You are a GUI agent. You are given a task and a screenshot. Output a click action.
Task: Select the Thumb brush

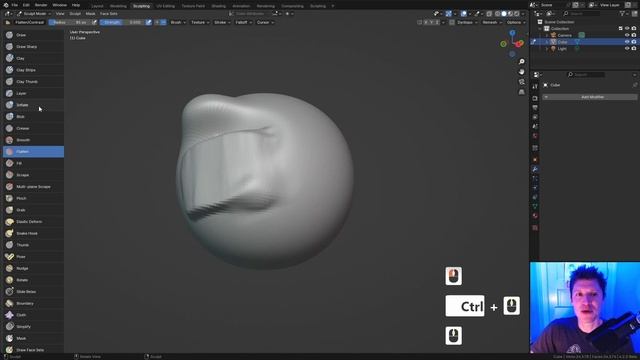pos(33,245)
